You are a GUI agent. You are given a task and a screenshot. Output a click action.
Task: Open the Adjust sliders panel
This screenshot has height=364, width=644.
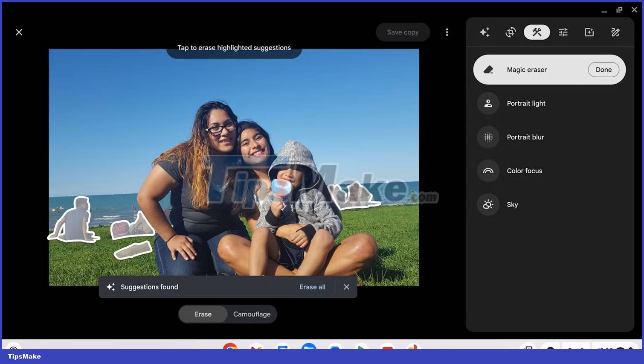tap(563, 32)
